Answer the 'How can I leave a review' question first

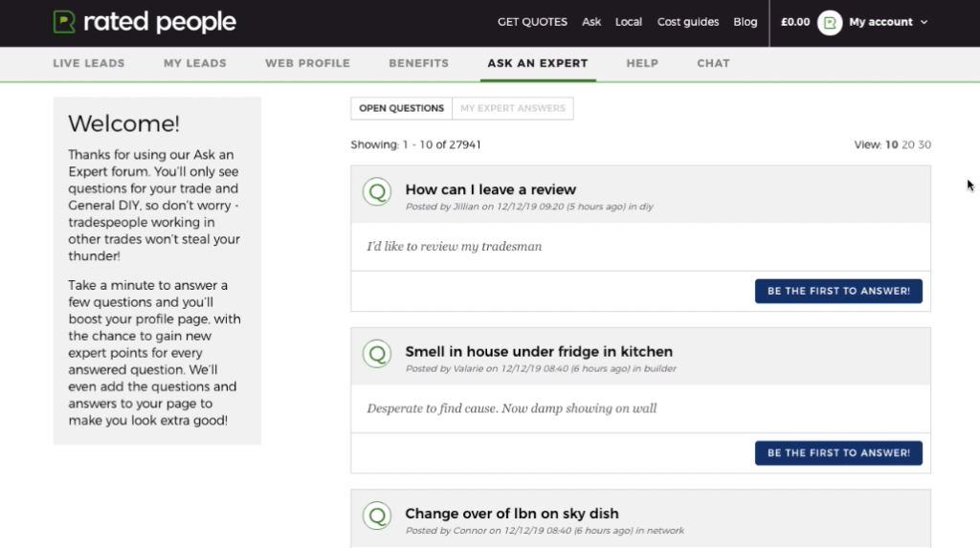(x=838, y=291)
